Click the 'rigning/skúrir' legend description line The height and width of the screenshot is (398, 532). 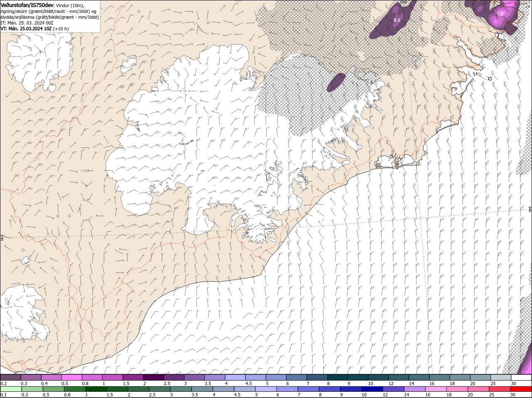click(x=49, y=11)
